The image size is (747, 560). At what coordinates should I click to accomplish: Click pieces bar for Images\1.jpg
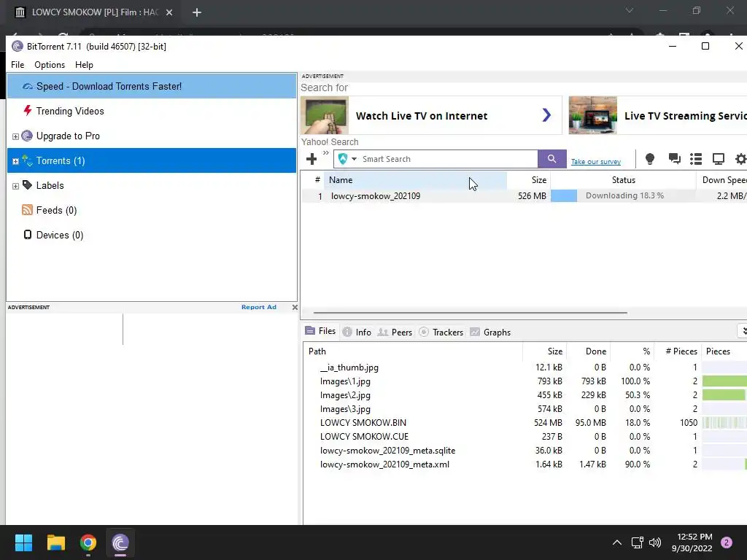pyautogui.click(x=724, y=381)
